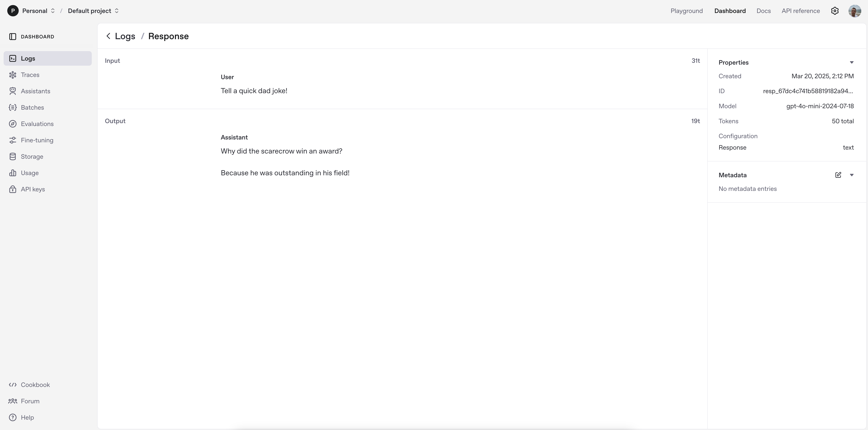This screenshot has width=868, height=430.
Task: Open the Playground tab
Action: [x=686, y=11]
